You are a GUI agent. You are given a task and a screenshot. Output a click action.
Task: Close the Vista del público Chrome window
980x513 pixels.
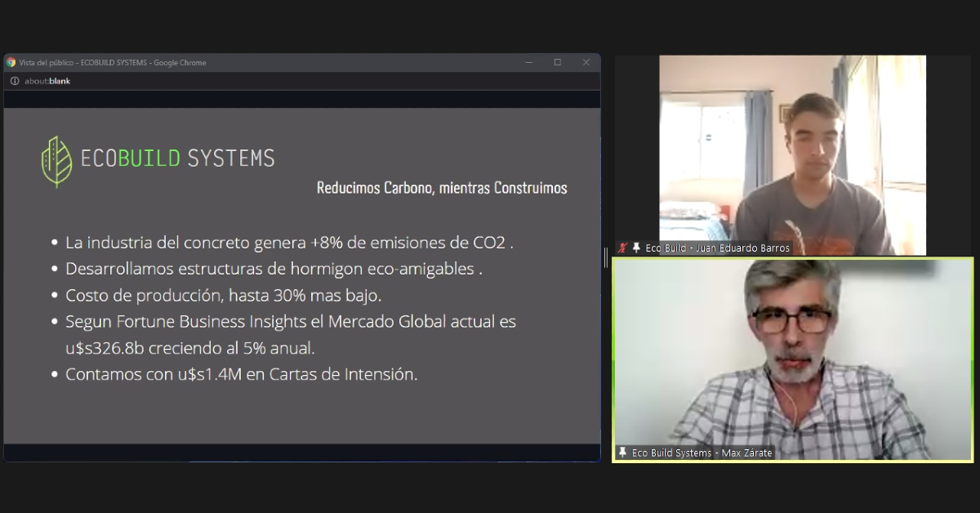tap(586, 63)
